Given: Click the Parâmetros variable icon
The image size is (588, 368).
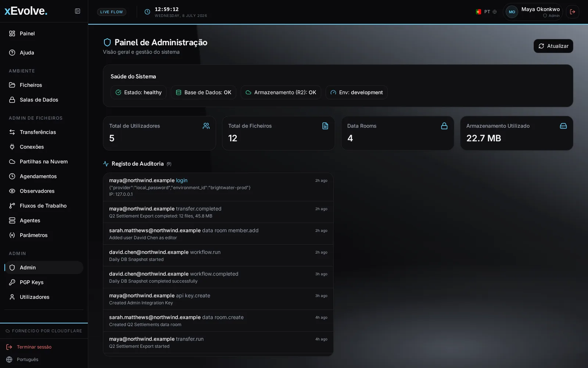Looking at the screenshot, I should [12, 235].
